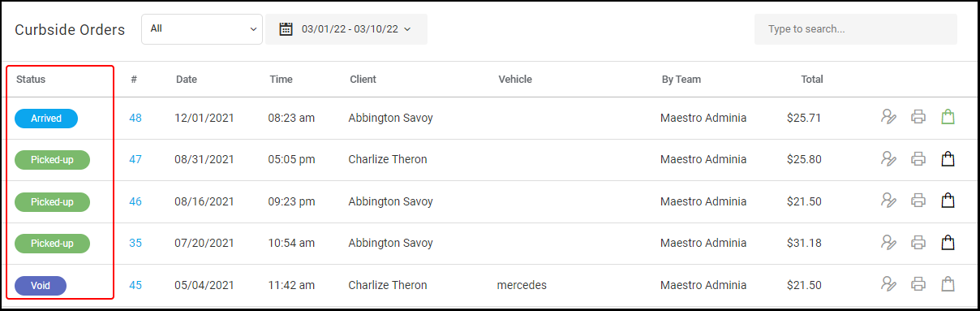Click the gray shopping bag icon for order 45
The height and width of the screenshot is (311, 980).
(x=948, y=284)
